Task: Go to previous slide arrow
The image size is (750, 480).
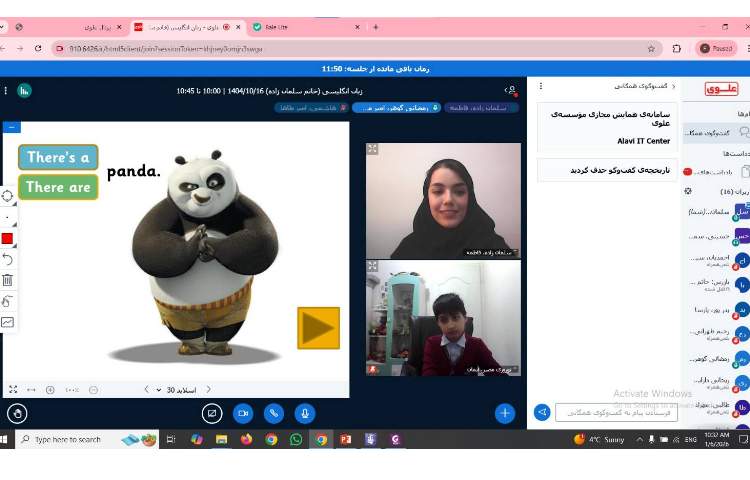Action: (146, 389)
